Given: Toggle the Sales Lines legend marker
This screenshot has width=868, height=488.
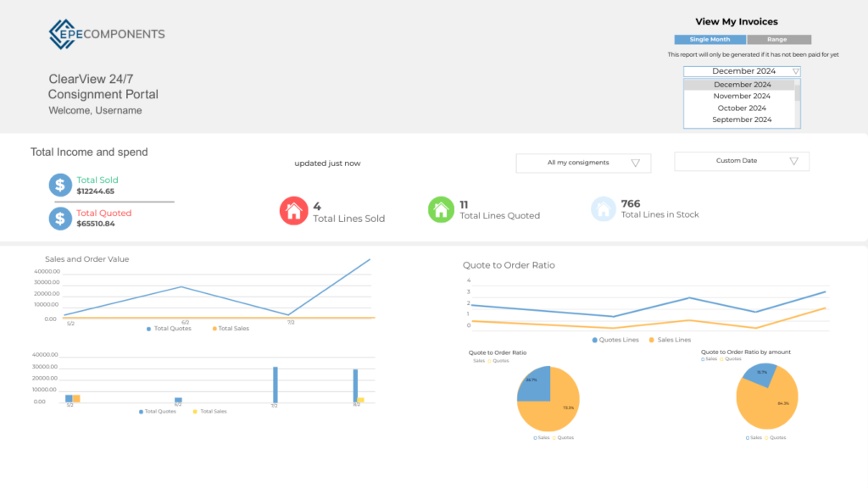Looking at the screenshot, I should (x=652, y=340).
